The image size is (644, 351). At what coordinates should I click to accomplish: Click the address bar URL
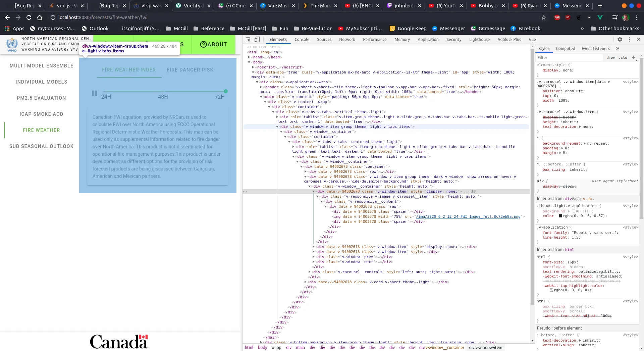pyautogui.click(x=103, y=17)
